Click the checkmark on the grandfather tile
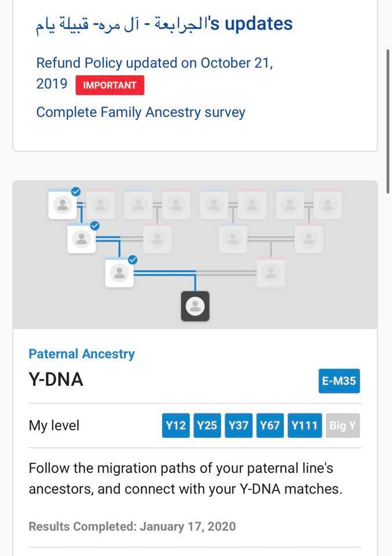The image size is (392, 556). click(95, 225)
